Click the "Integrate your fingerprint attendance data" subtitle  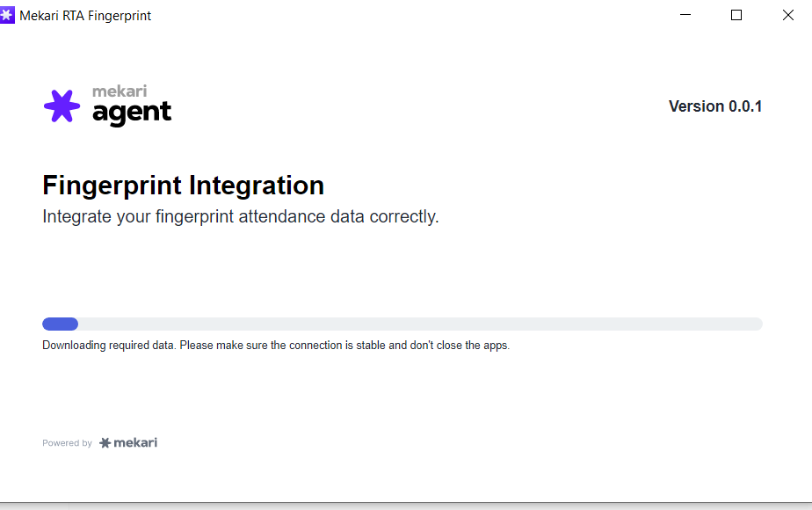[x=240, y=216]
